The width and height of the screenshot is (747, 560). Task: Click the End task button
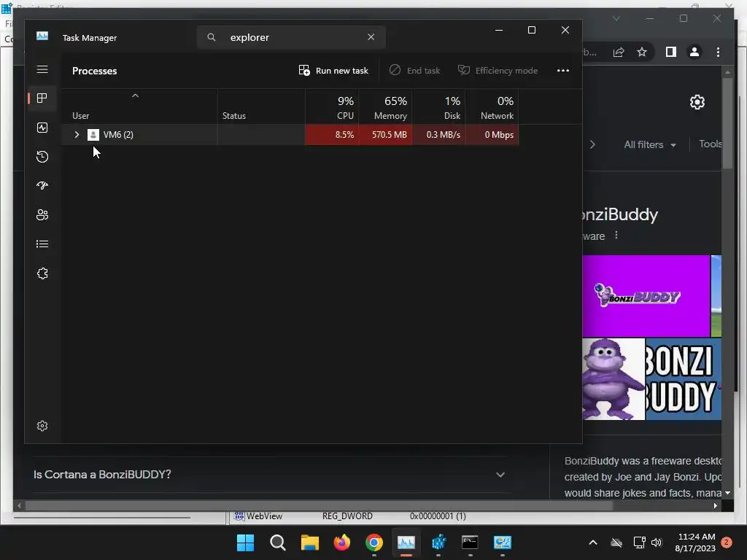(414, 71)
